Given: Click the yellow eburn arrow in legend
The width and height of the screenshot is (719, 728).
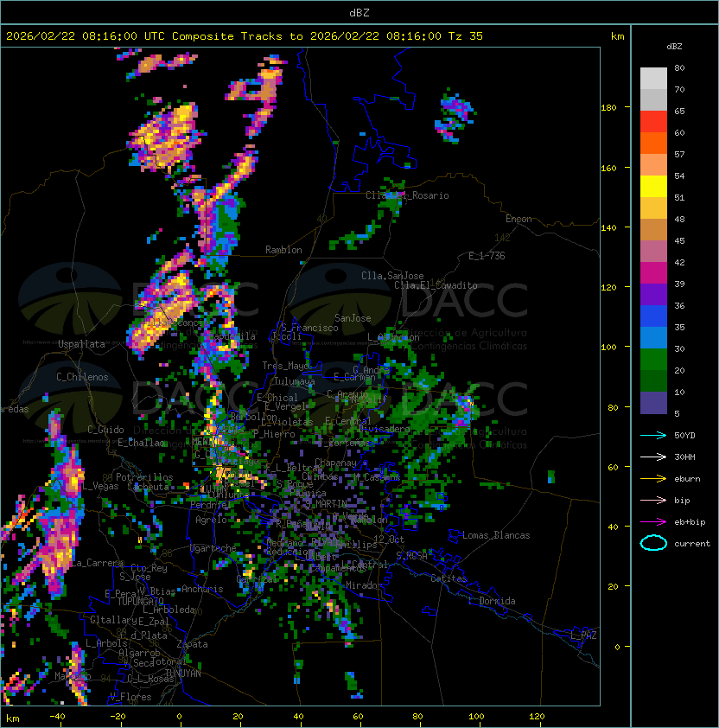Looking at the screenshot, I should click(653, 479).
